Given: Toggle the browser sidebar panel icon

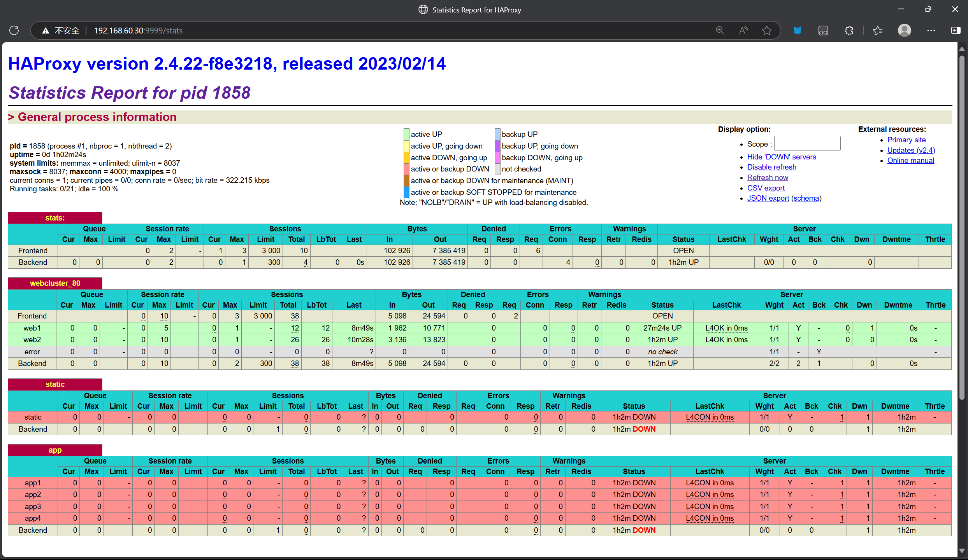Looking at the screenshot, I should point(956,30).
